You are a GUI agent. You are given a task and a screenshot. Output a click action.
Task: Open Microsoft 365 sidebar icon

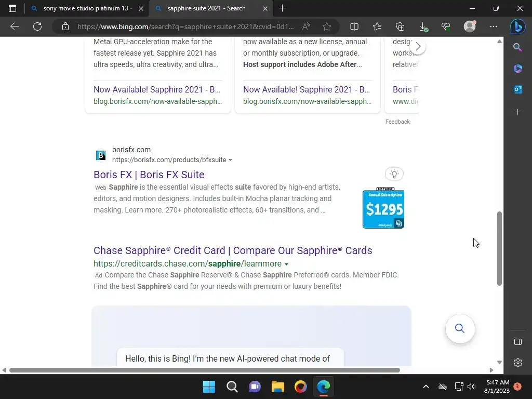pyautogui.click(x=518, y=69)
